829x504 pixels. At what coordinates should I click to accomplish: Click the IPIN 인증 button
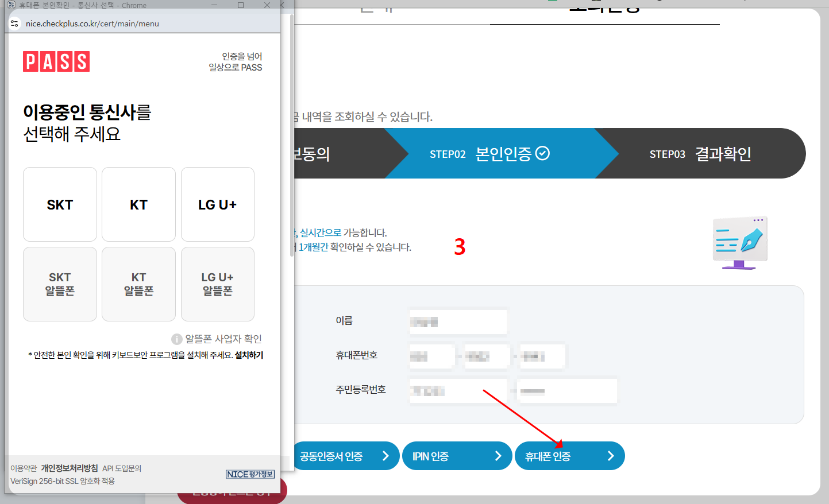457,456
